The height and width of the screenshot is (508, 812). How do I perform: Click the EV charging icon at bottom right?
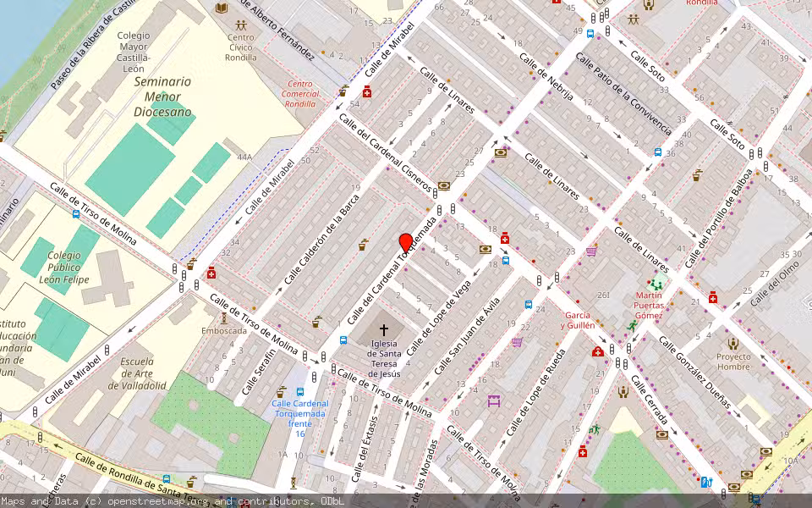pyautogui.click(x=705, y=483)
